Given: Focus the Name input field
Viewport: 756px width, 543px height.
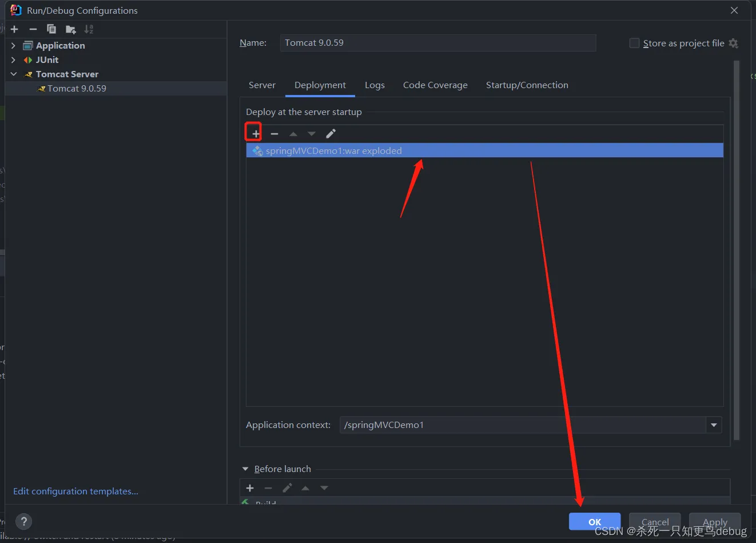Looking at the screenshot, I should click(x=438, y=43).
